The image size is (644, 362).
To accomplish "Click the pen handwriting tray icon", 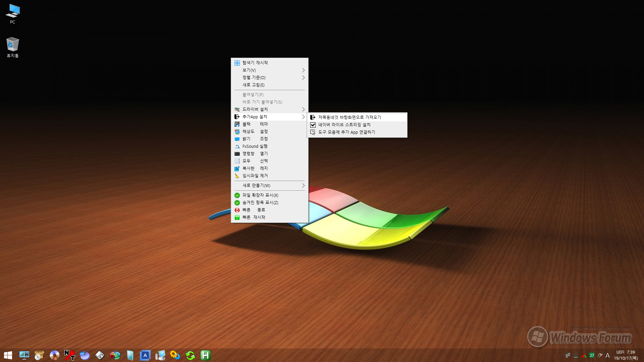I will [x=600, y=355].
